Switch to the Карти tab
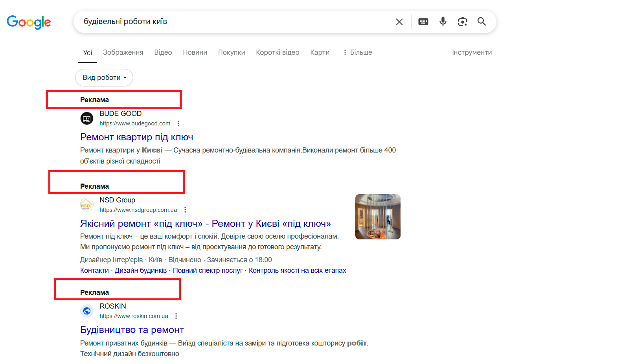The height and width of the screenshot is (364, 636). pos(320,52)
